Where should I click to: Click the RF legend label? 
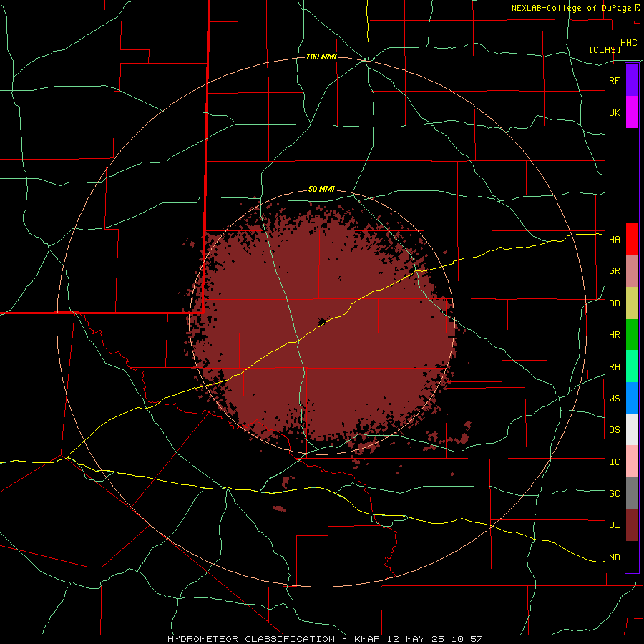coord(614,80)
